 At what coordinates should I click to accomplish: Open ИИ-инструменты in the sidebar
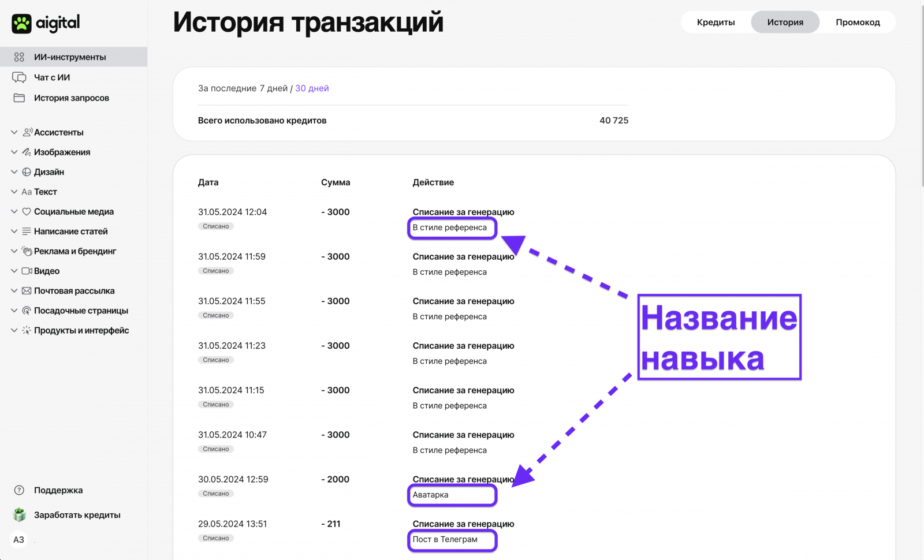73,57
